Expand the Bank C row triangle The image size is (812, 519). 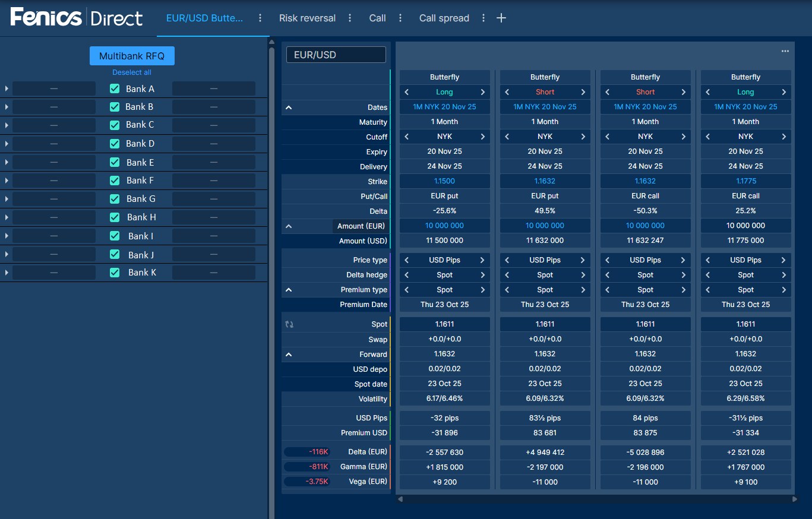(7, 125)
